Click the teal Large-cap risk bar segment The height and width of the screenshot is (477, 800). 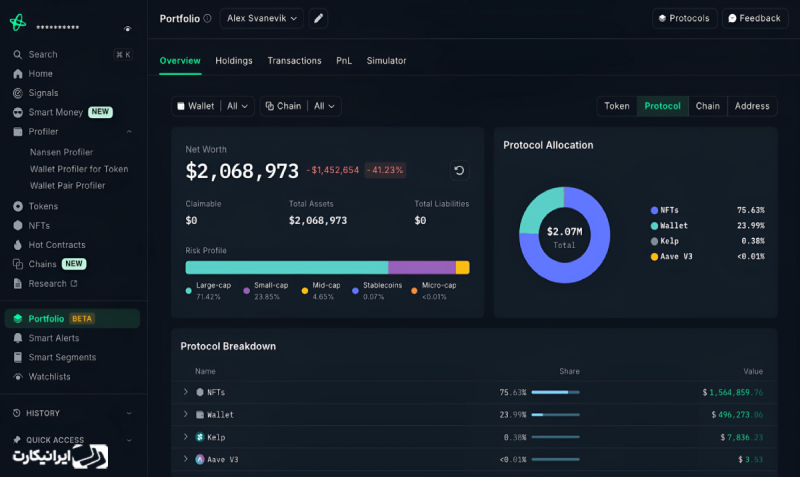coord(287,267)
